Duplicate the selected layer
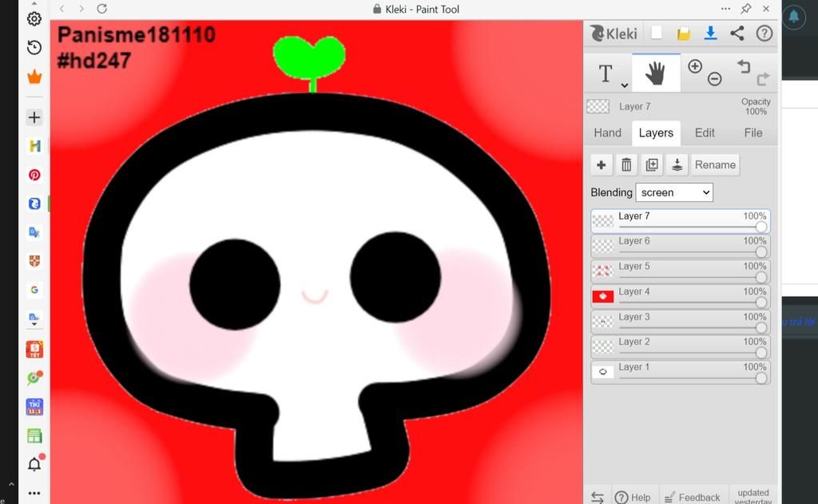Screen dimensions: 818x504 (x=652, y=165)
